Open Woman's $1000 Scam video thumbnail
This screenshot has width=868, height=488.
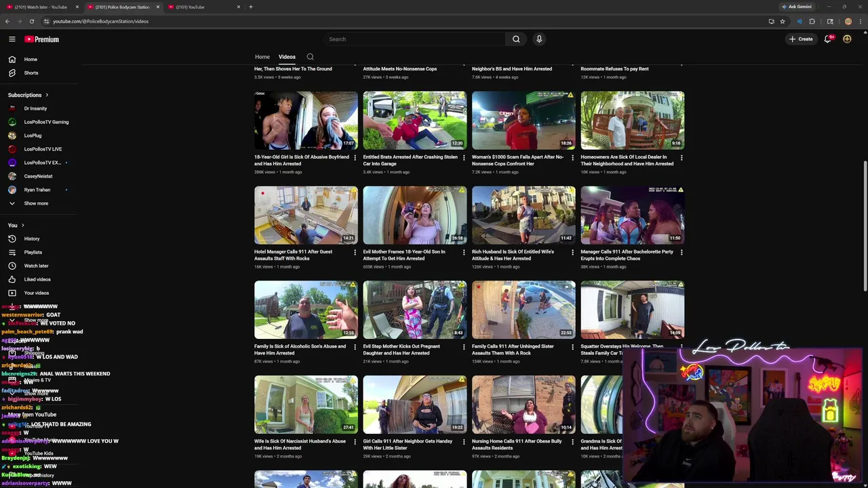point(524,120)
